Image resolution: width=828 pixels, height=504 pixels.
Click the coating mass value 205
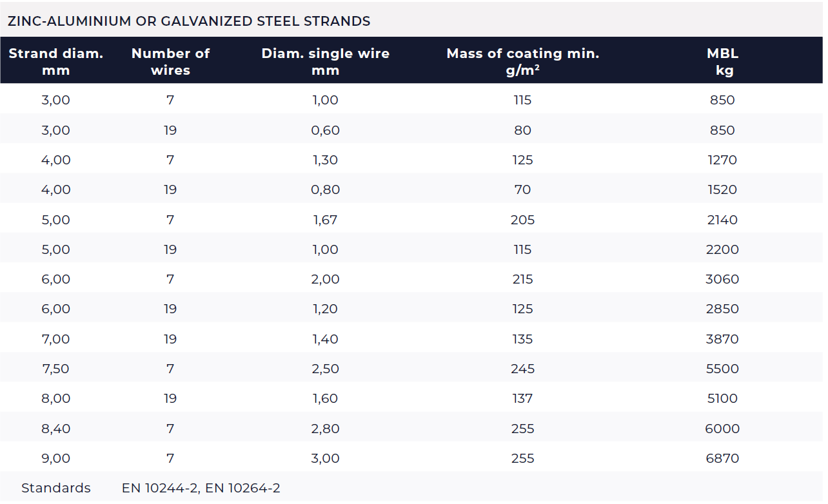(522, 220)
